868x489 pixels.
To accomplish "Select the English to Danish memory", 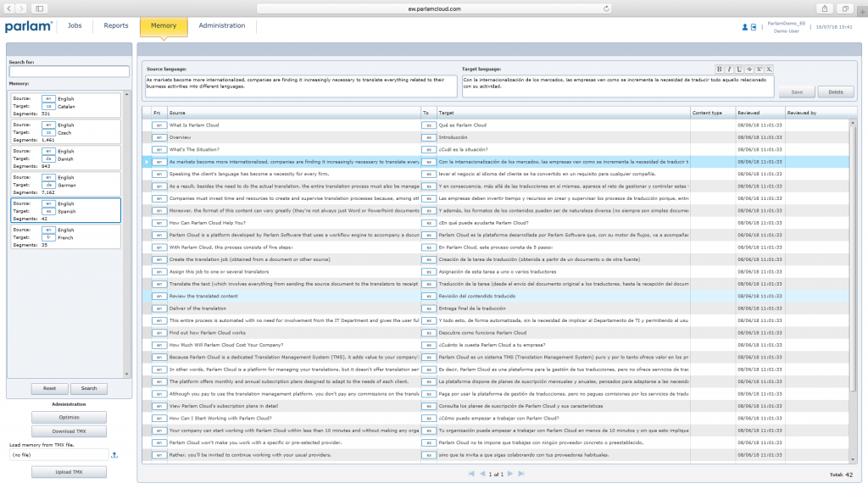I will 65,158.
